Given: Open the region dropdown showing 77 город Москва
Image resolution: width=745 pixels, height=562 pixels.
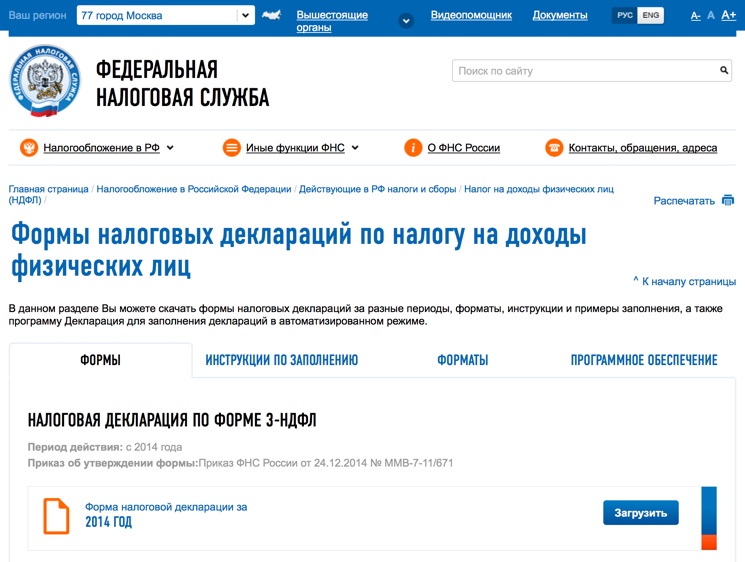Looking at the screenshot, I should tap(165, 15).
